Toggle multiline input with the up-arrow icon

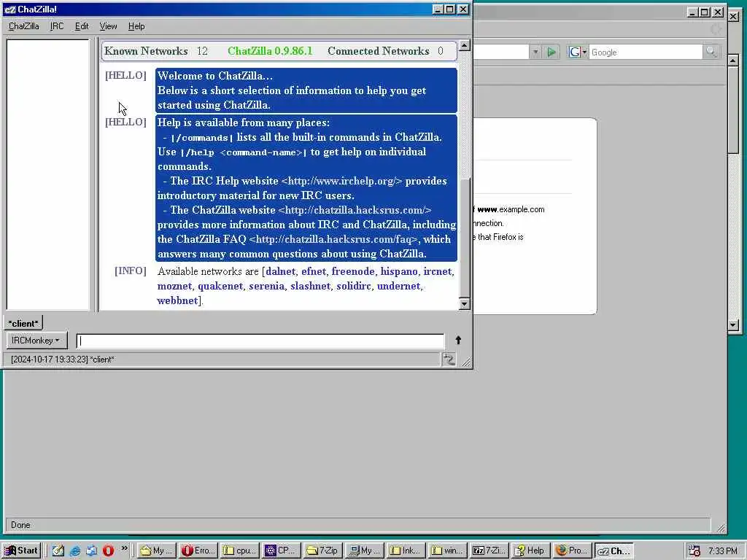pos(458,340)
